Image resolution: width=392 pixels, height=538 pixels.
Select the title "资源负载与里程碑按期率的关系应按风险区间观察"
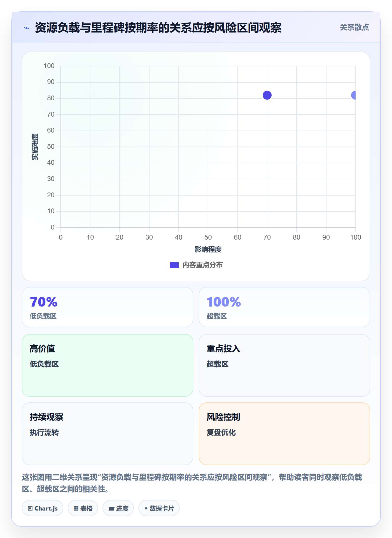coord(158,28)
